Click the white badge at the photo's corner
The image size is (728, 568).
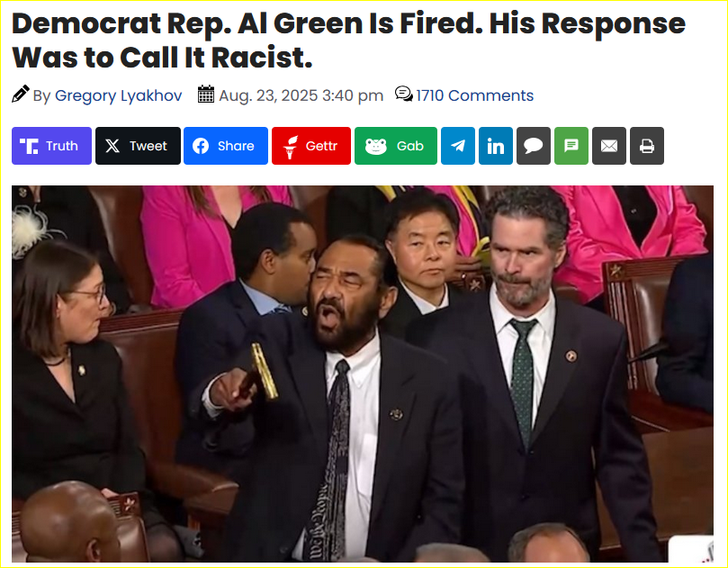click(x=691, y=549)
